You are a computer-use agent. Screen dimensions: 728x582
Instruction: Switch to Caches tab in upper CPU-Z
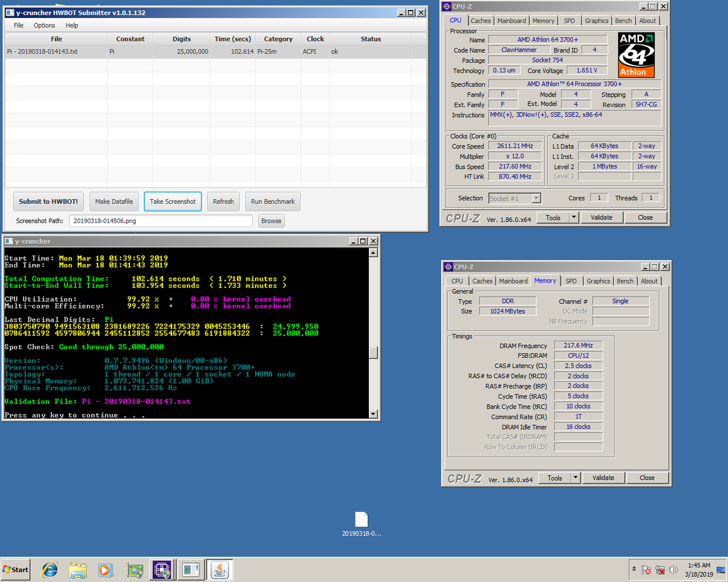click(480, 21)
